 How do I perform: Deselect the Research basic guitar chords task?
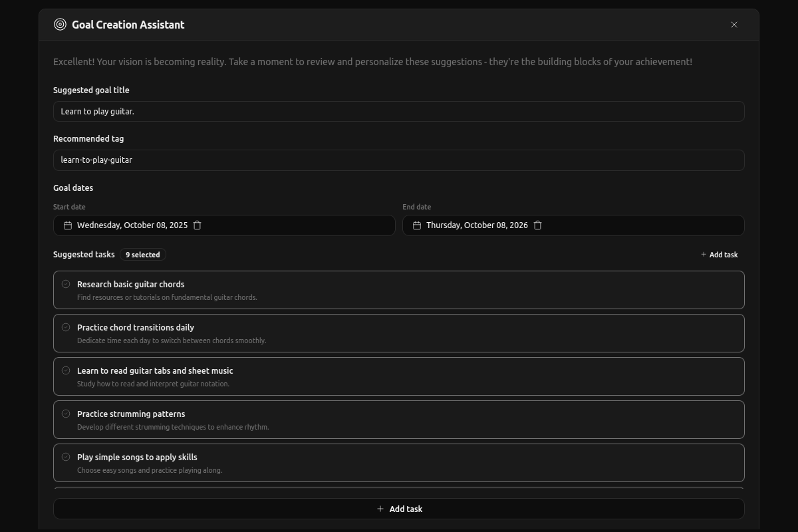click(x=66, y=283)
